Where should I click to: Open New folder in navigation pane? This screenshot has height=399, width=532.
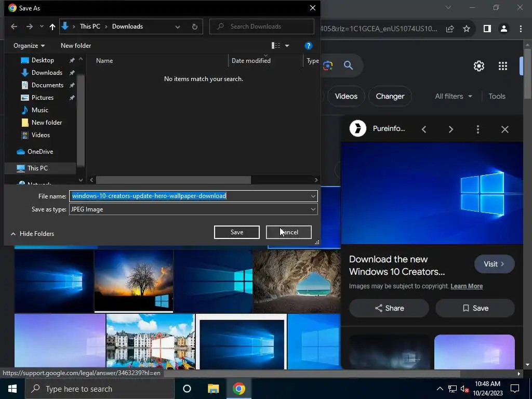point(46,123)
